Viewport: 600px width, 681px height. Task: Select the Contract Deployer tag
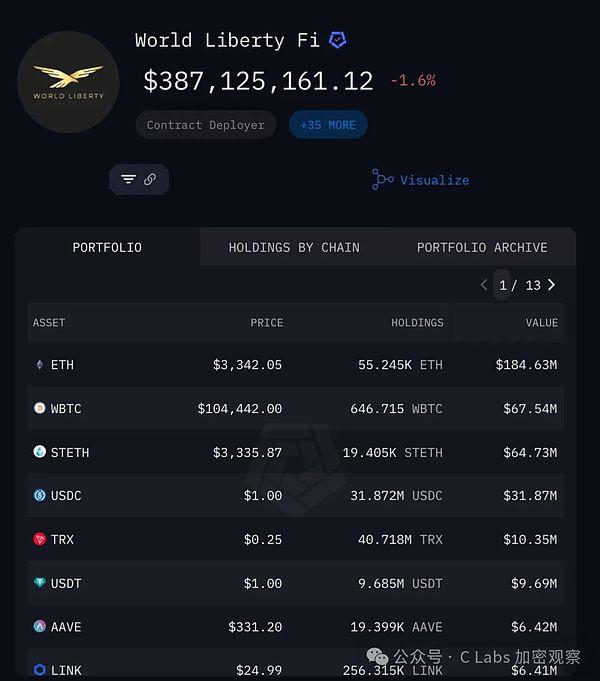click(206, 125)
